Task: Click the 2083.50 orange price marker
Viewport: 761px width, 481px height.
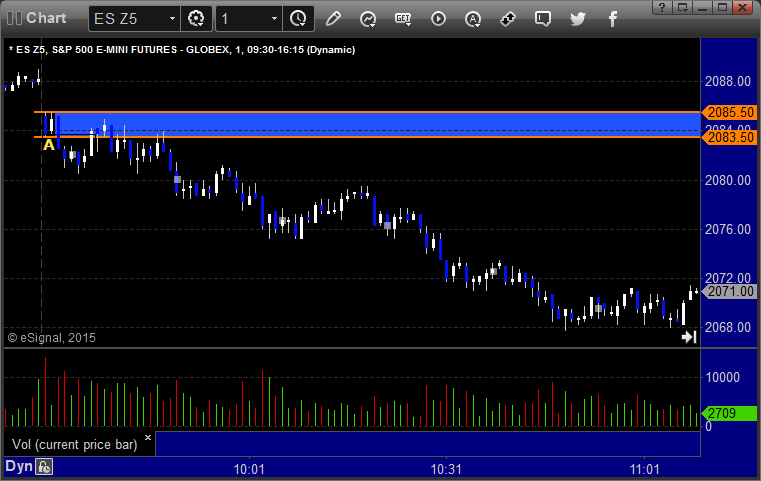Action: pyautogui.click(x=728, y=137)
